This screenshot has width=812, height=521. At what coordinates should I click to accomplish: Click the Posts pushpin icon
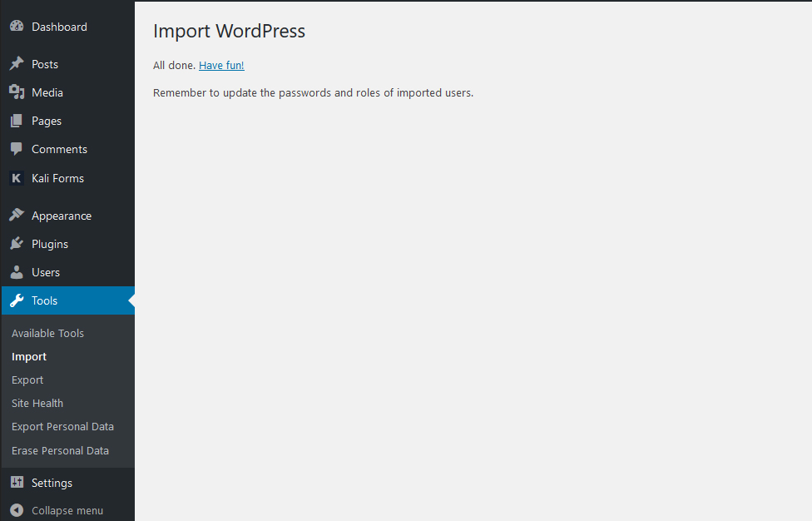pyautogui.click(x=17, y=64)
